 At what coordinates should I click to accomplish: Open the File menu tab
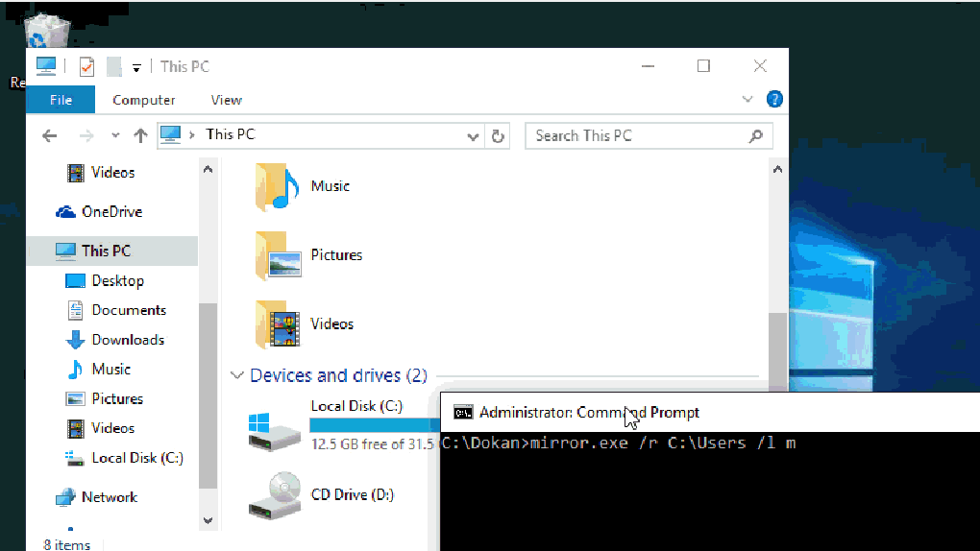click(61, 100)
